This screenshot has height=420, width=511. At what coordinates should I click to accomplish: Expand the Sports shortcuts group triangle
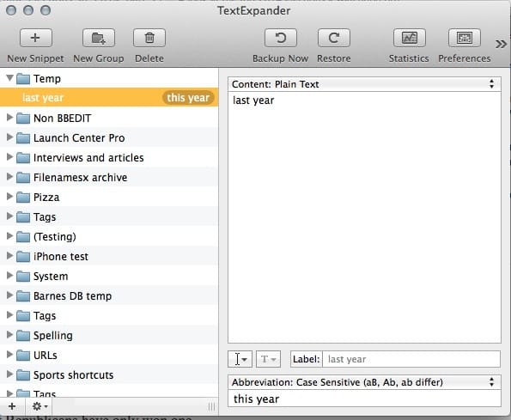(9, 374)
